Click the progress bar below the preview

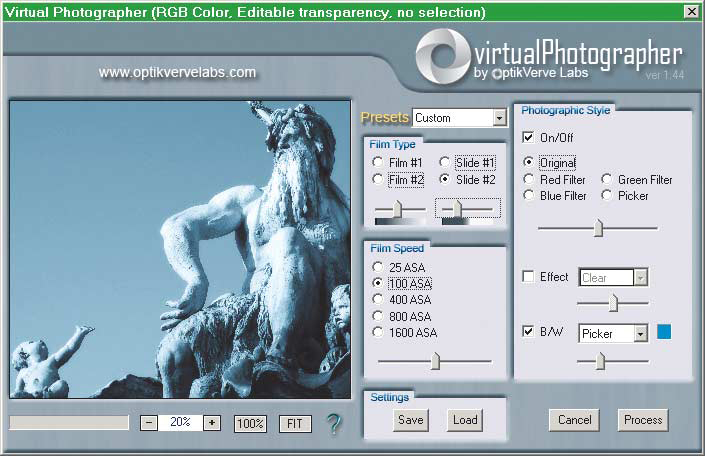tap(69, 423)
